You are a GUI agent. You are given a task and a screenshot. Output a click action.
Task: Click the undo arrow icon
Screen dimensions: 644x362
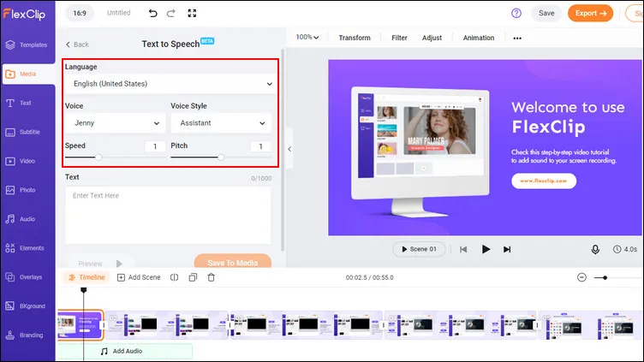tap(152, 13)
